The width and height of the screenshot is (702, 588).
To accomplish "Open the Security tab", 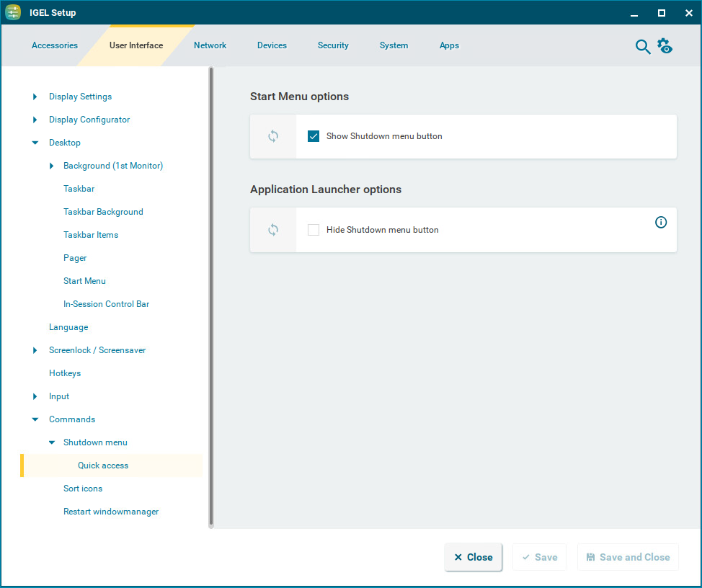I will tap(333, 45).
